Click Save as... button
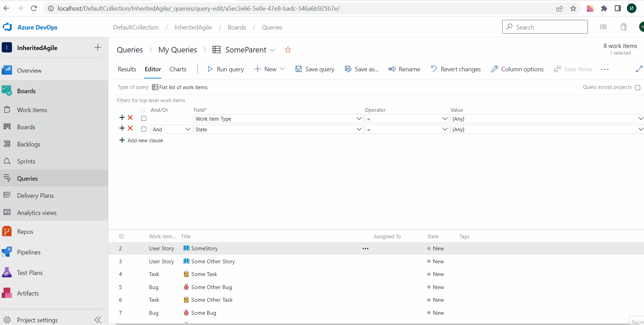Viewport: 644px width, 325px height. (x=361, y=69)
